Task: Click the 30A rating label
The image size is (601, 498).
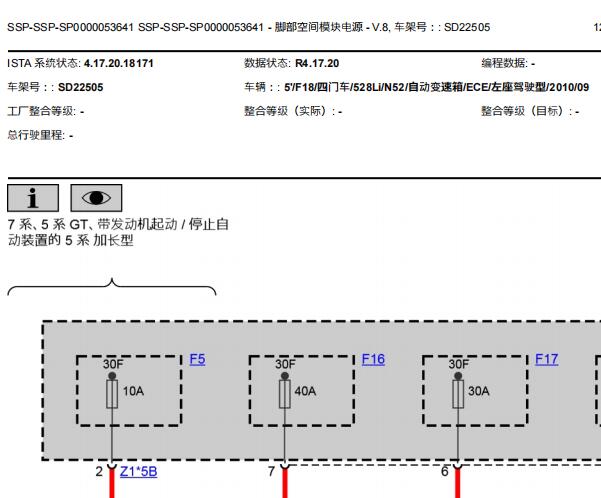Action: 479,391
